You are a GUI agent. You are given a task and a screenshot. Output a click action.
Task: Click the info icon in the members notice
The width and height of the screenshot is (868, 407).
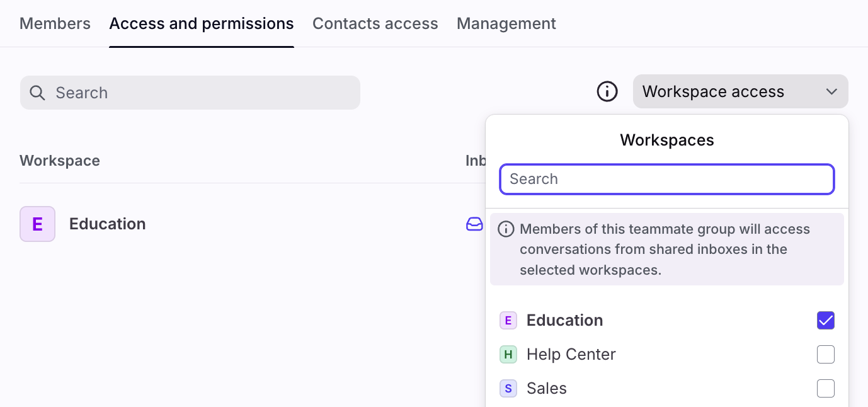coord(506,229)
